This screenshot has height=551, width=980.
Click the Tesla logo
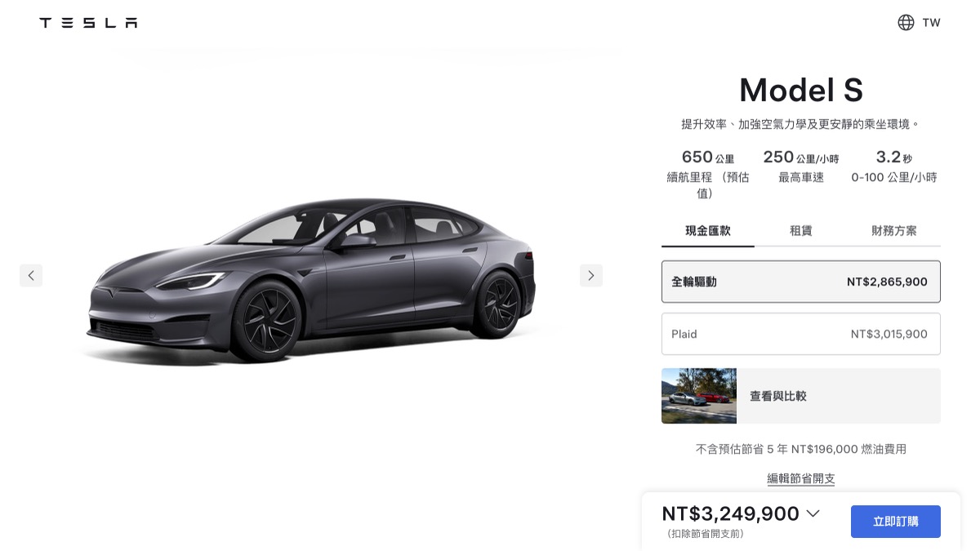tap(88, 23)
